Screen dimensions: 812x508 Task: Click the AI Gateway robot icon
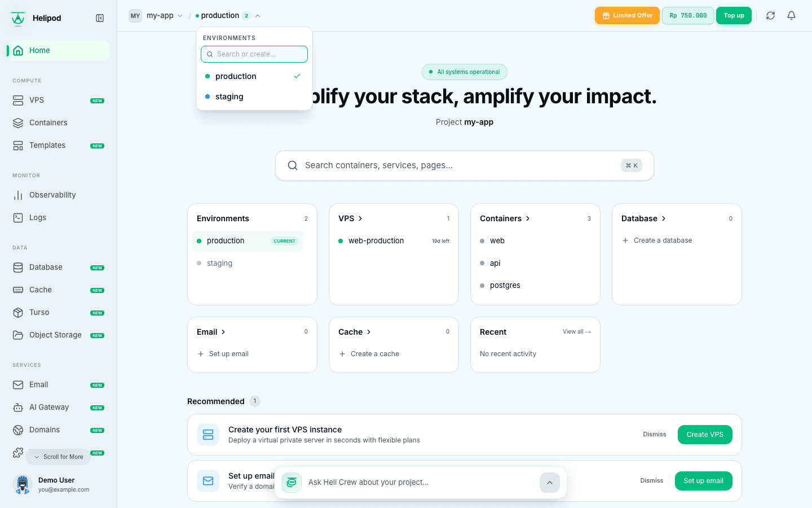tap(18, 407)
